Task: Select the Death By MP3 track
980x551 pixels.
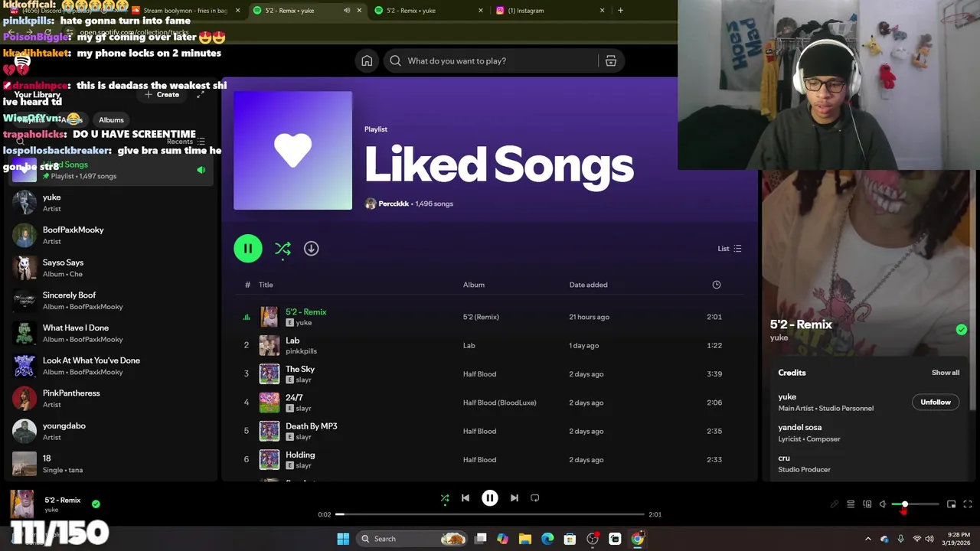Action: coord(312,426)
